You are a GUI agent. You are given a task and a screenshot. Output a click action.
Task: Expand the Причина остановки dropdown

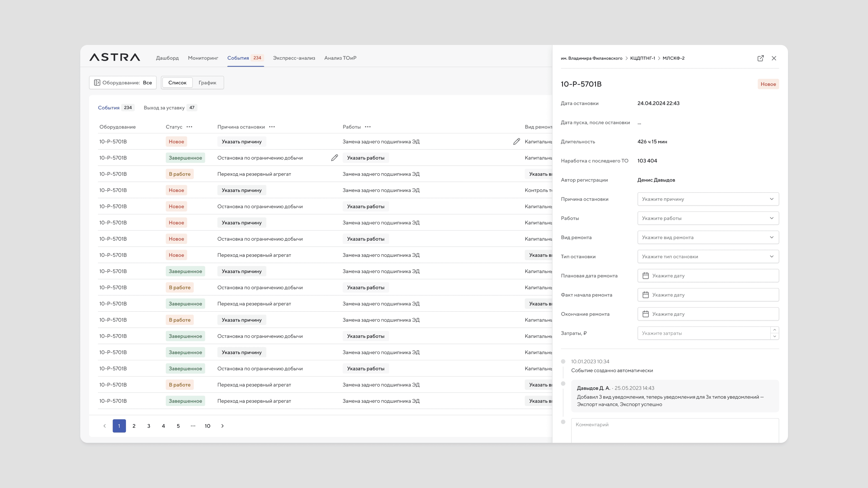pyautogui.click(x=708, y=199)
